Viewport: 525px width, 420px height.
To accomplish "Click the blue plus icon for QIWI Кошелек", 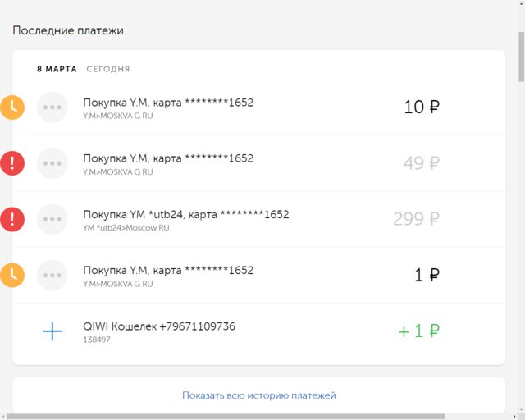I will (x=52, y=331).
